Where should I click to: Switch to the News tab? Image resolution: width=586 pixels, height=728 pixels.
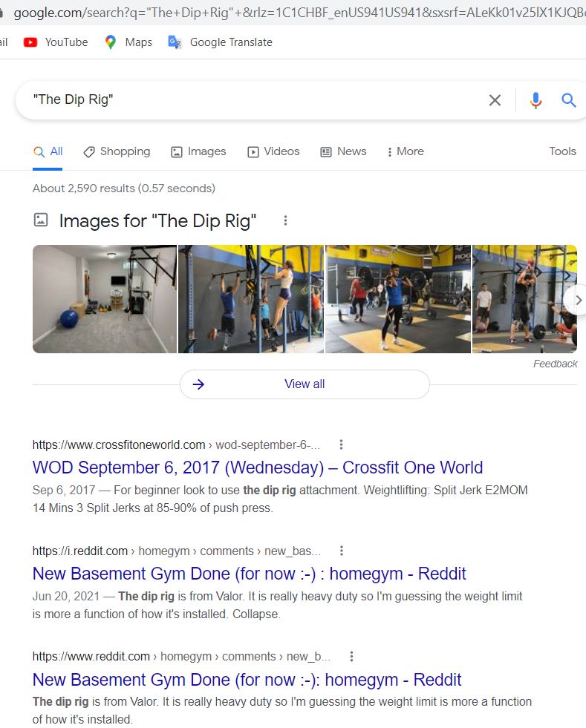coord(343,151)
